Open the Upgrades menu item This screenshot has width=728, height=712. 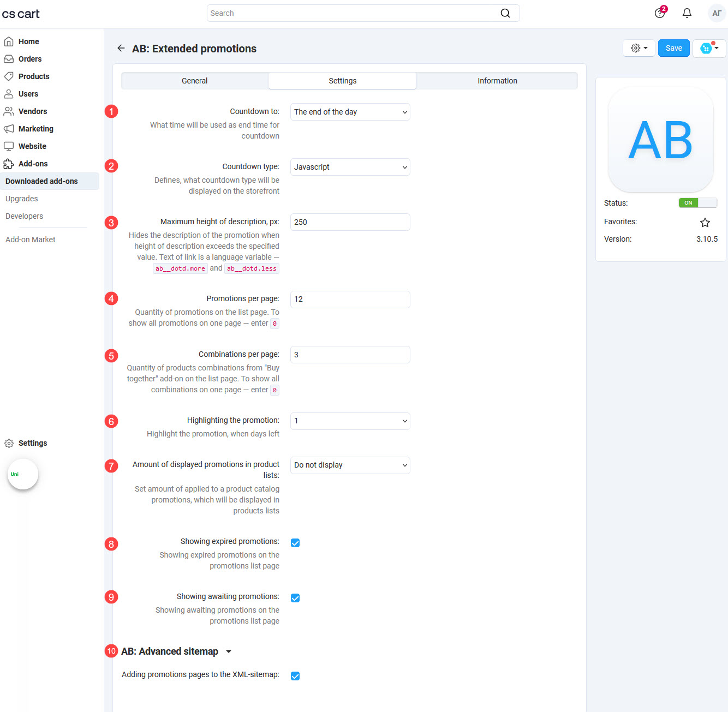pyautogui.click(x=22, y=199)
